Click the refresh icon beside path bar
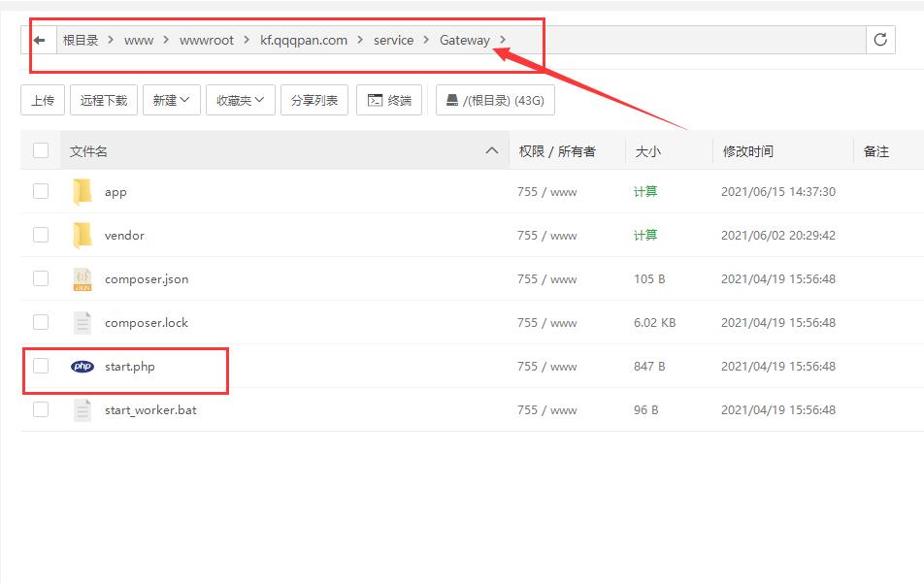 [x=880, y=40]
